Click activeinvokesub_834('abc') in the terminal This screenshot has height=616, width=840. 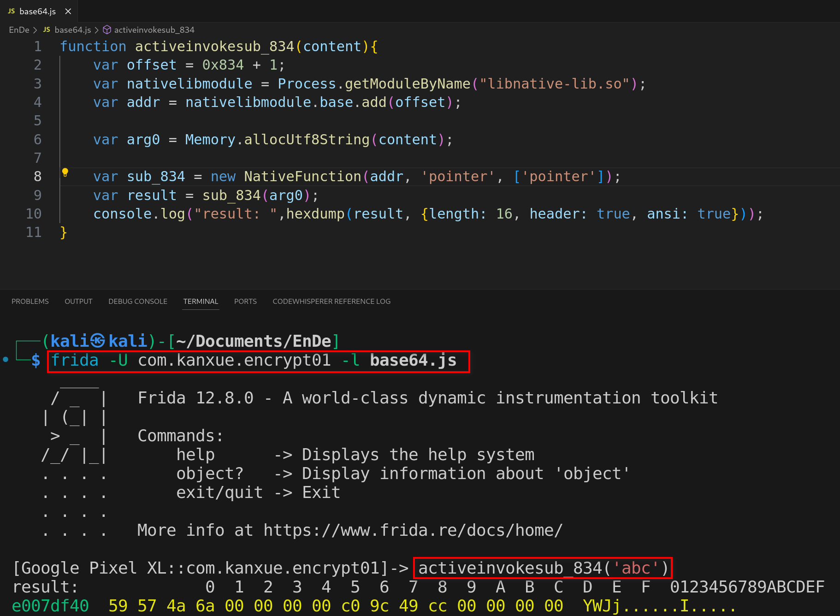click(x=544, y=568)
